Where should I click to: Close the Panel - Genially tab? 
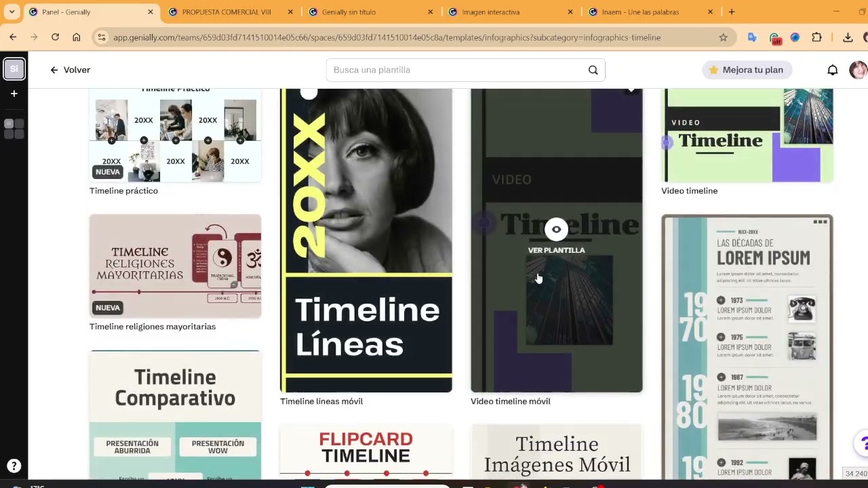[x=150, y=12]
